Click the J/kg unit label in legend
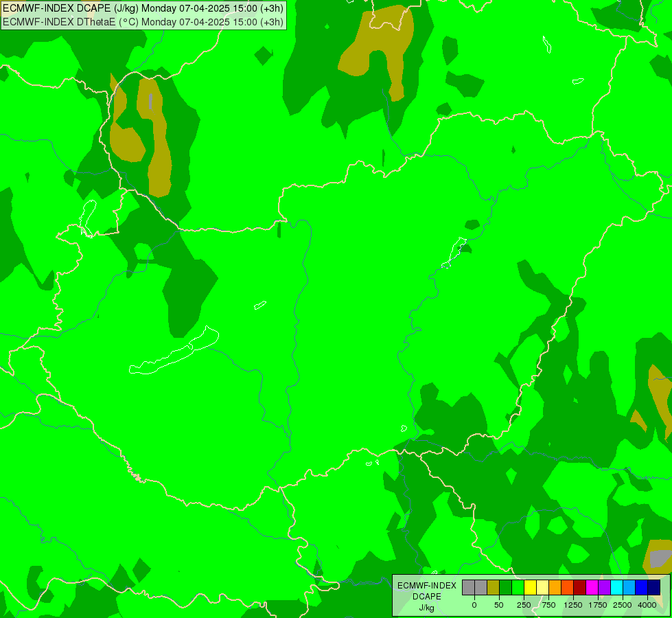The width and height of the screenshot is (672, 618). pos(426,608)
